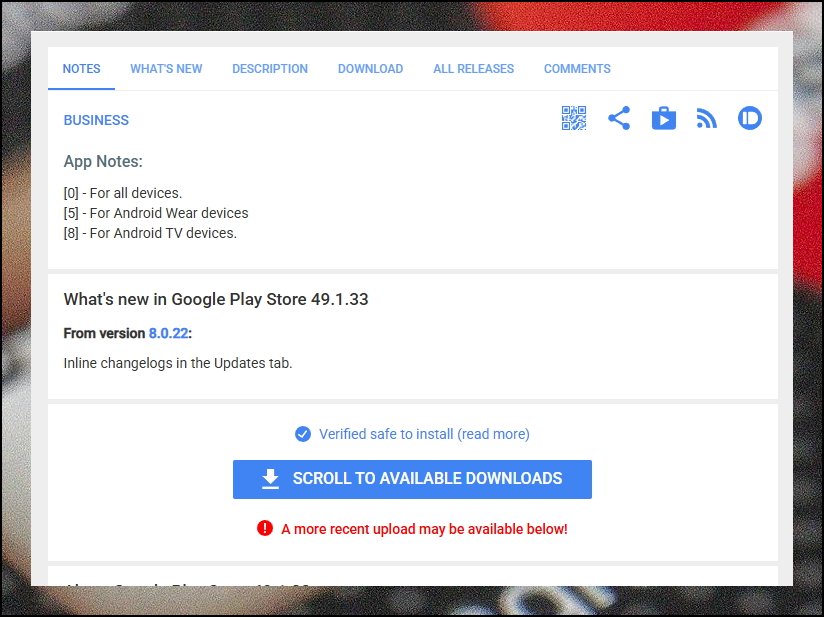Viewport: 824px width, 617px height.
Task: Switch to the WHAT'S NEW tab
Action: coord(166,69)
